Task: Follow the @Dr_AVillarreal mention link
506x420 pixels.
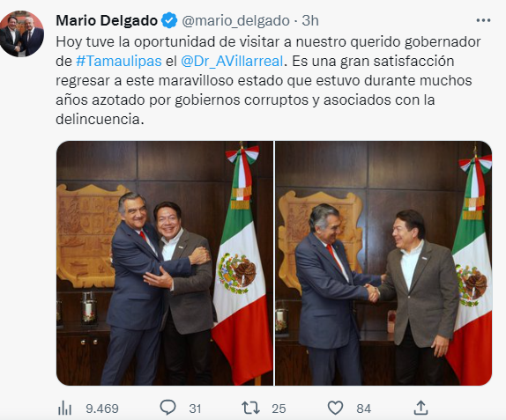Action: pyautogui.click(x=232, y=61)
